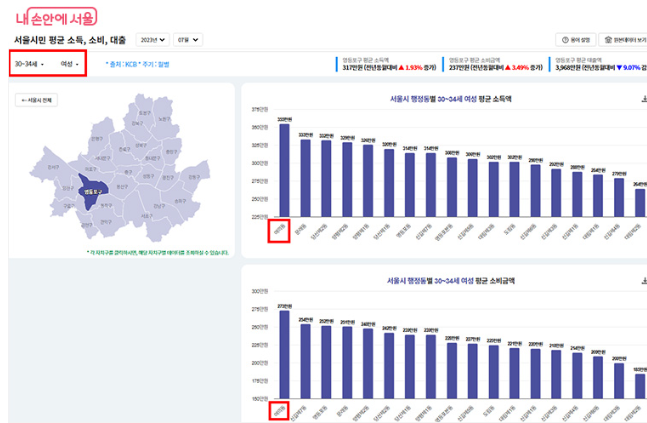Go back via the 서울시 전체 button
Image resolution: width=647 pixels, height=423 pixels.
[36, 100]
